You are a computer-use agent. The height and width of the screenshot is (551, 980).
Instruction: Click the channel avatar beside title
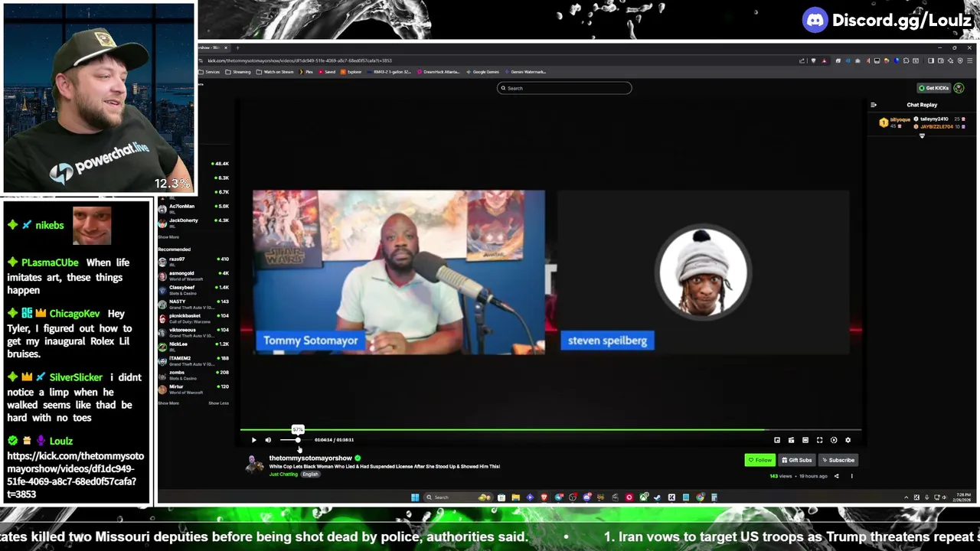(253, 464)
